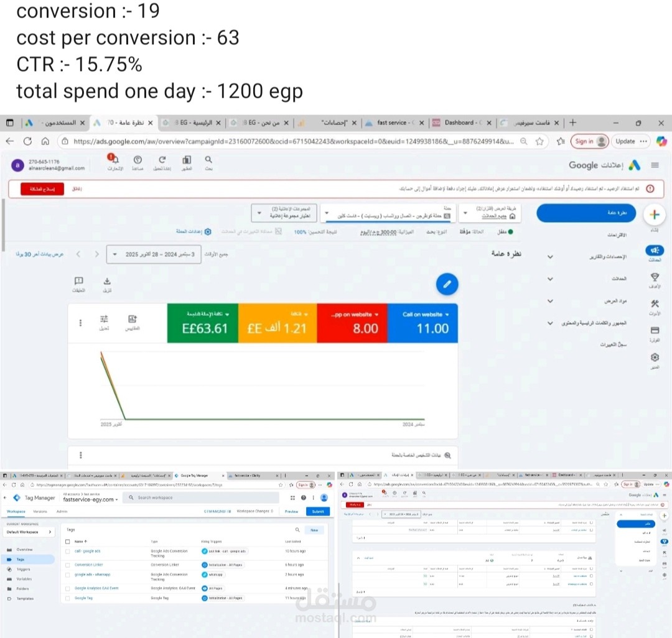
Task: Tick the checkbox for the 'google ads - whatsapp' tag
Action: [68, 575]
